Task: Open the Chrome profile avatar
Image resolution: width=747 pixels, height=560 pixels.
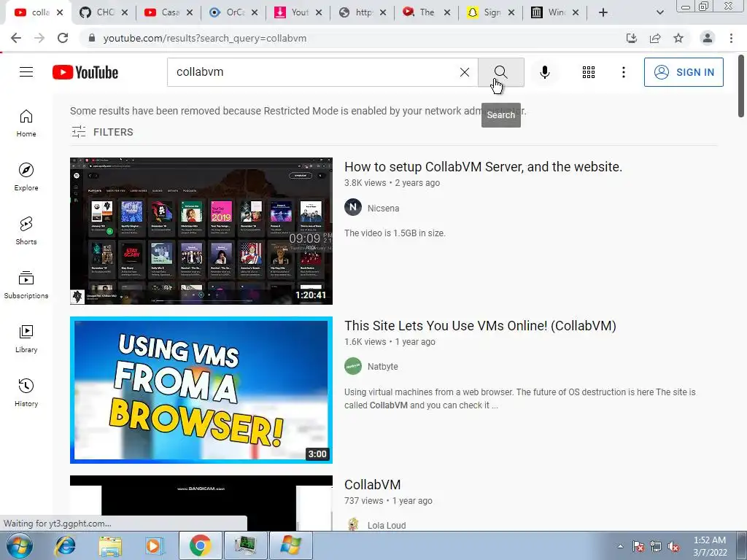Action: [708, 38]
